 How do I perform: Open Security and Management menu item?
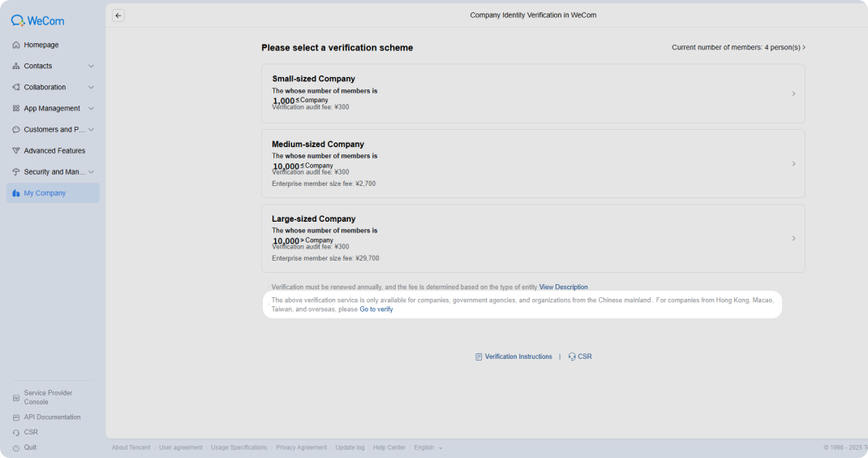coord(54,172)
